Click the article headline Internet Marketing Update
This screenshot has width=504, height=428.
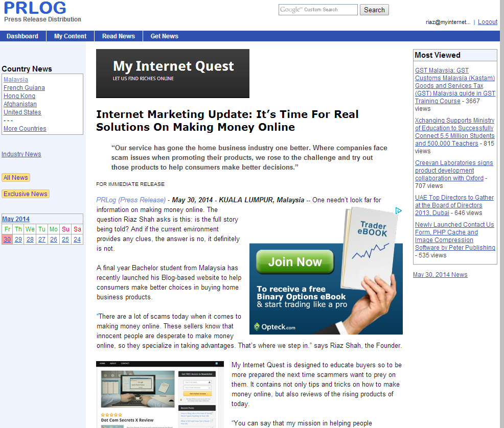[227, 121]
